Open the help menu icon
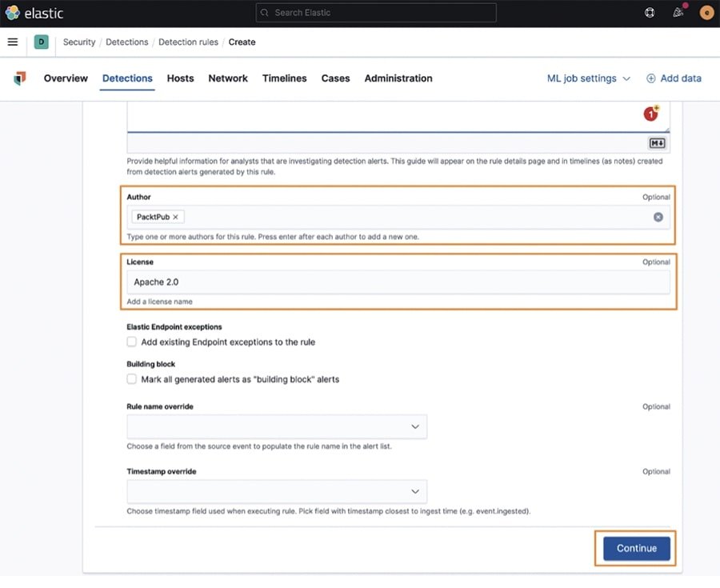The height and width of the screenshot is (588, 720). 650,13
